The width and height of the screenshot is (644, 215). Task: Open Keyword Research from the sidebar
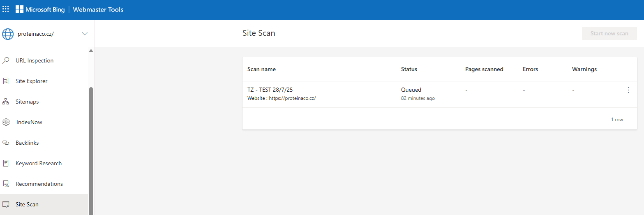point(38,163)
